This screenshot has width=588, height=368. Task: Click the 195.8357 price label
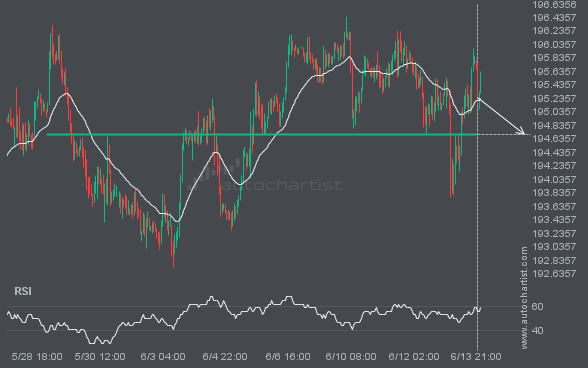pyautogui.click(x=554, y=58)
